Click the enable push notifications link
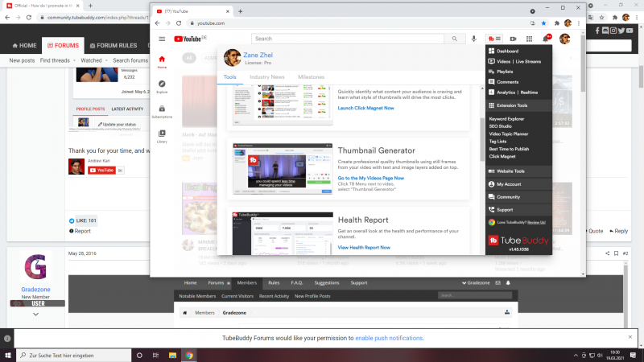The height and width of the screenshot is (362, 644). click(390, 338)
